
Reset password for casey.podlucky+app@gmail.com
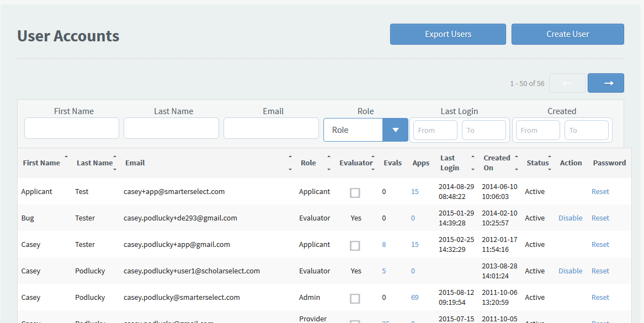(600, 244)
